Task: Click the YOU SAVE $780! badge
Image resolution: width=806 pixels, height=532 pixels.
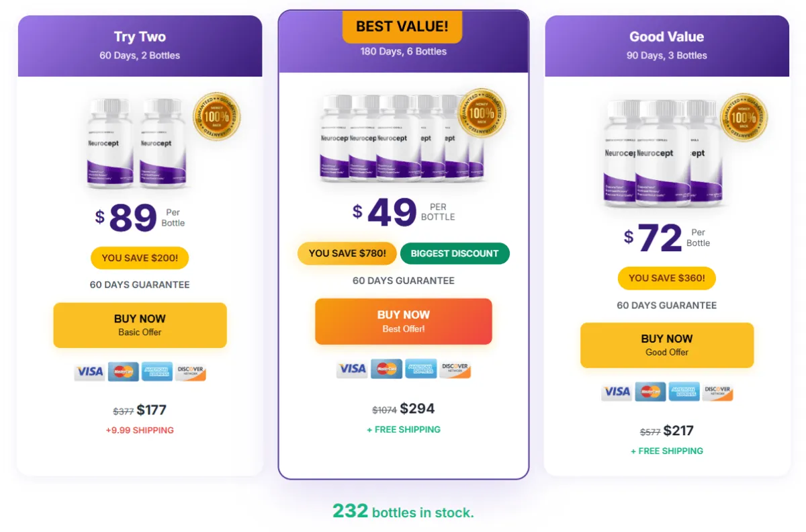Action: [347, 253]
